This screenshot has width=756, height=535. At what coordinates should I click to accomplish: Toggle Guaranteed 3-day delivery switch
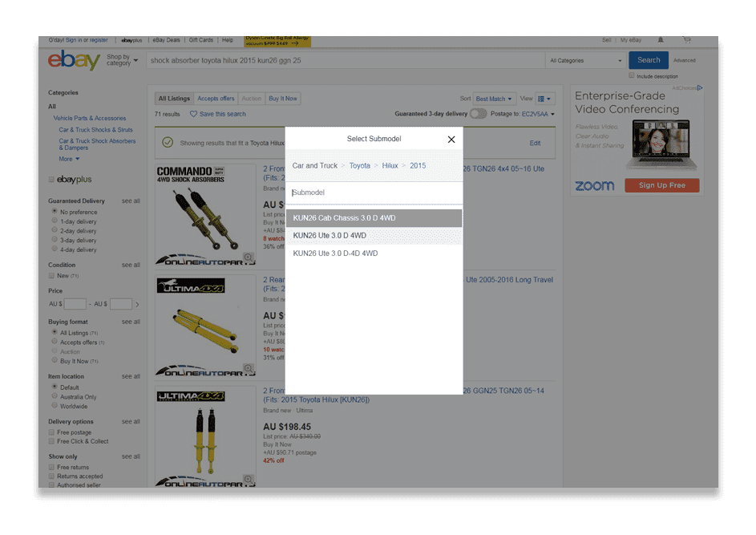tap(479, 114)
